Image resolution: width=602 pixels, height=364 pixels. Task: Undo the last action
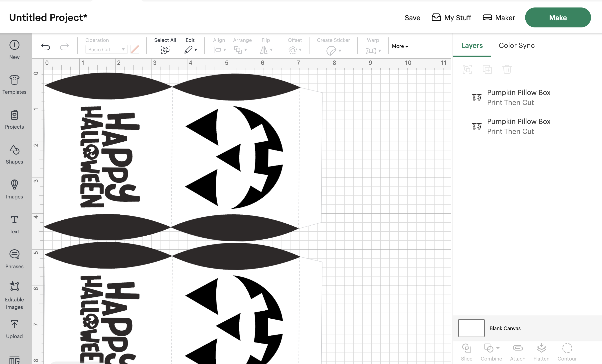click(45, 47)
